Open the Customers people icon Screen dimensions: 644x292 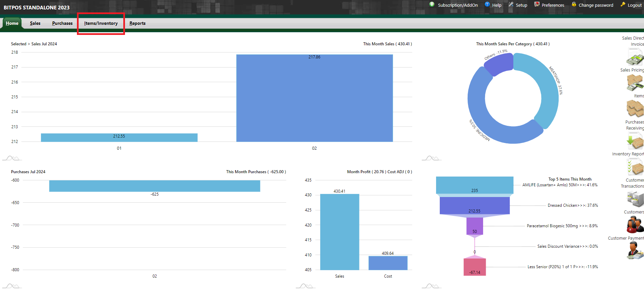(635, 225)
